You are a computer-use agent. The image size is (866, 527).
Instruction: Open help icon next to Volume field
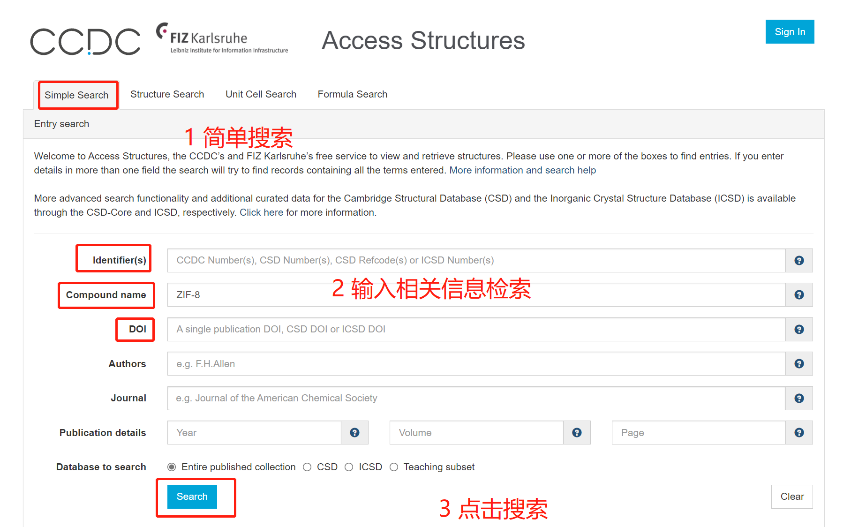pos(577,433)
